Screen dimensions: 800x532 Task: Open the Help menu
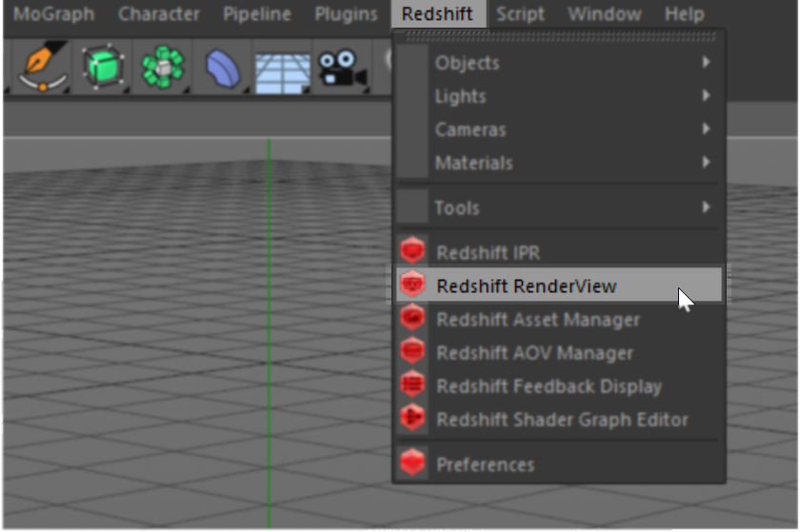click(684, 13)
